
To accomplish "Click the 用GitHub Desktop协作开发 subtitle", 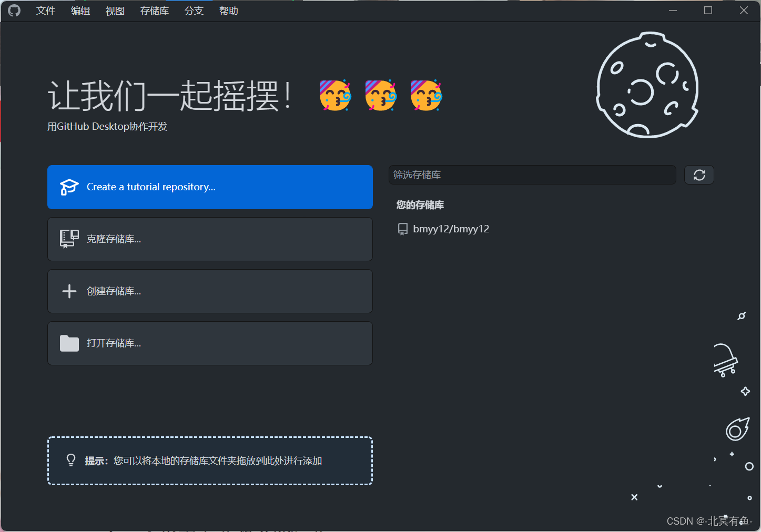I will 107,127.
